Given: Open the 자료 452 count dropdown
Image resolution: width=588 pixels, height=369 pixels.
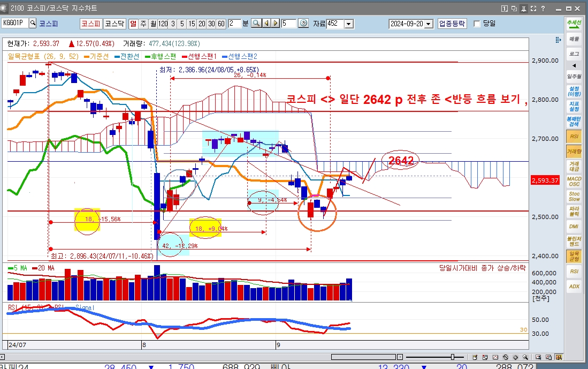Looking at the screenshot, I should (349, 24).
